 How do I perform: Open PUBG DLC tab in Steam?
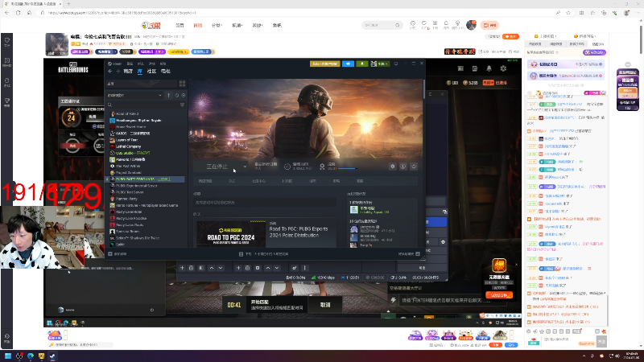click(232, 181)
